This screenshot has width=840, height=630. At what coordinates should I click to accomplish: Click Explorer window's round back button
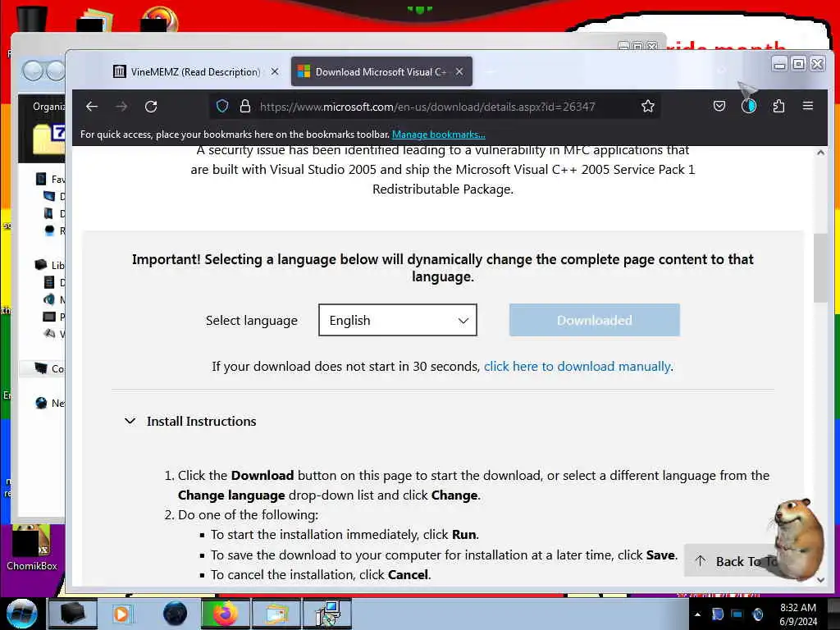pos(32,71)
